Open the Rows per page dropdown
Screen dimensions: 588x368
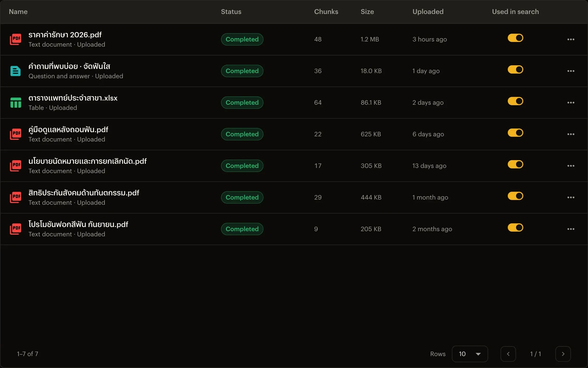click(x=470, y=354)
